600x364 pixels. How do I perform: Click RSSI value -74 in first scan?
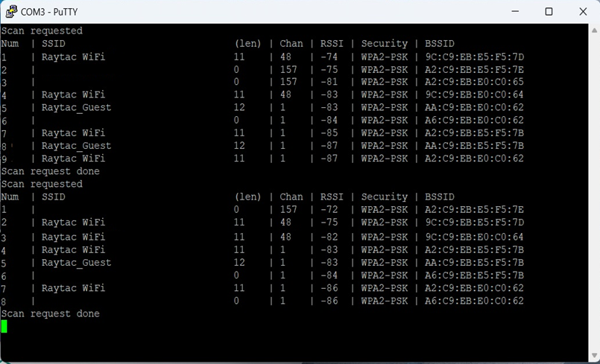click(x=329, y=57)
